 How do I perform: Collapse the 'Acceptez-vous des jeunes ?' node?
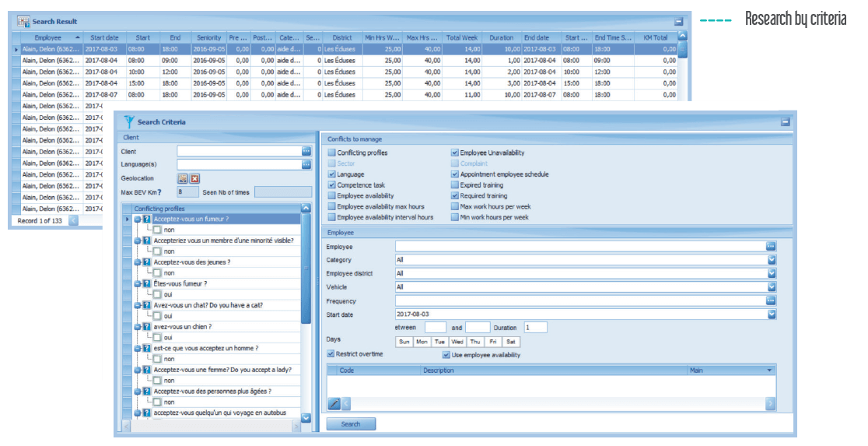(x=138, y=262)
